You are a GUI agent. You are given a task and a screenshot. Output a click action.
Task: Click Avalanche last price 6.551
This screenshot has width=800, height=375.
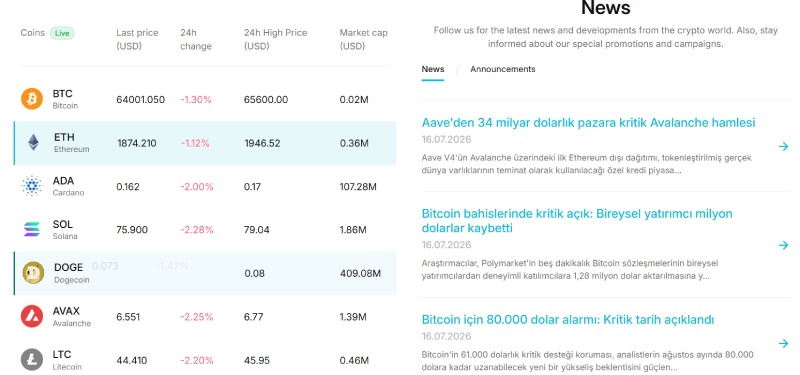tap(128, 317)
